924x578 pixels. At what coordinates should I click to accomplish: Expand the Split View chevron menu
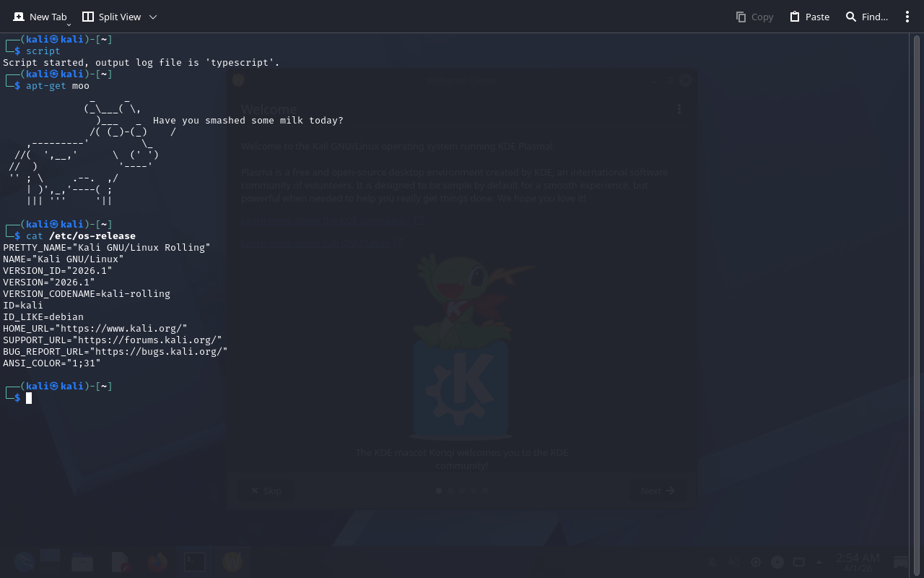tap(152, 17)
